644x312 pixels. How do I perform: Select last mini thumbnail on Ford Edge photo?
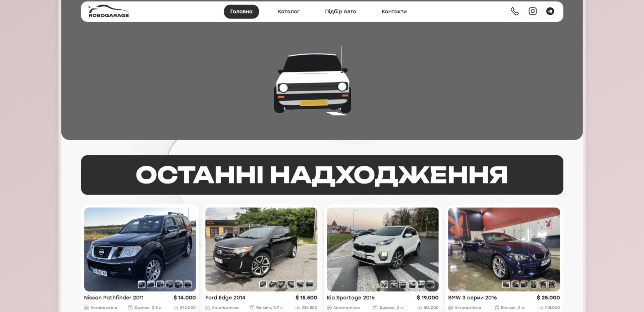point(309,284)
